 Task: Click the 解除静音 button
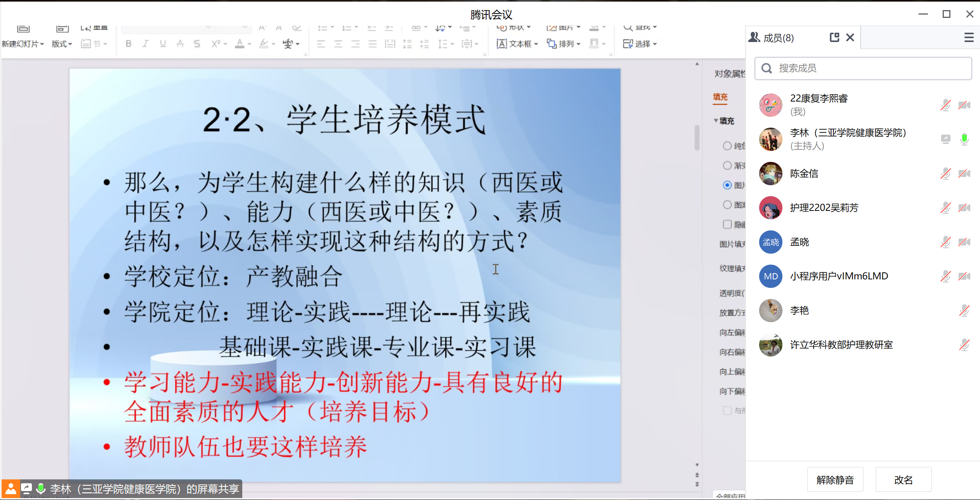[x=835, y=480]
